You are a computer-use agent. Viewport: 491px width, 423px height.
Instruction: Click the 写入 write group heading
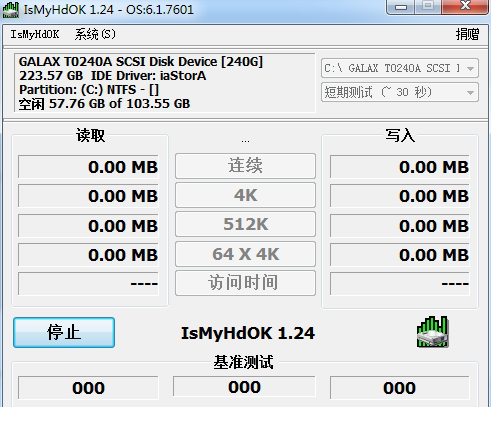(400, 135)
